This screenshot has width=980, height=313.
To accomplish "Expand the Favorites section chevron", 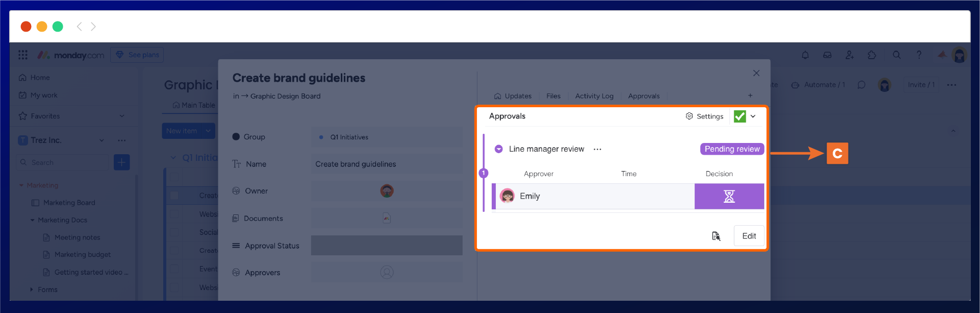I will coord(122,116).
